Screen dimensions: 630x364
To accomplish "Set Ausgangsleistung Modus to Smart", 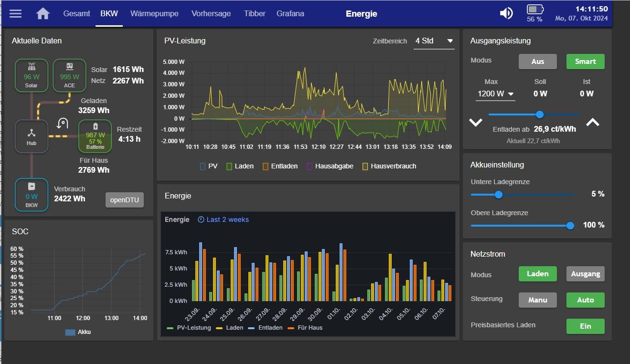I will (x=586, y=62).
